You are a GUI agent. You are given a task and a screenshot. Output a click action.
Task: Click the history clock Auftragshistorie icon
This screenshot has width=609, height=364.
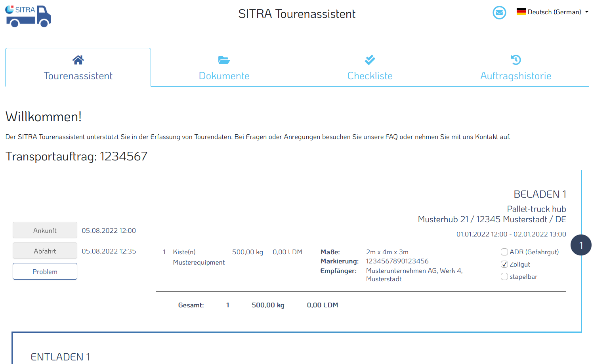515,60
